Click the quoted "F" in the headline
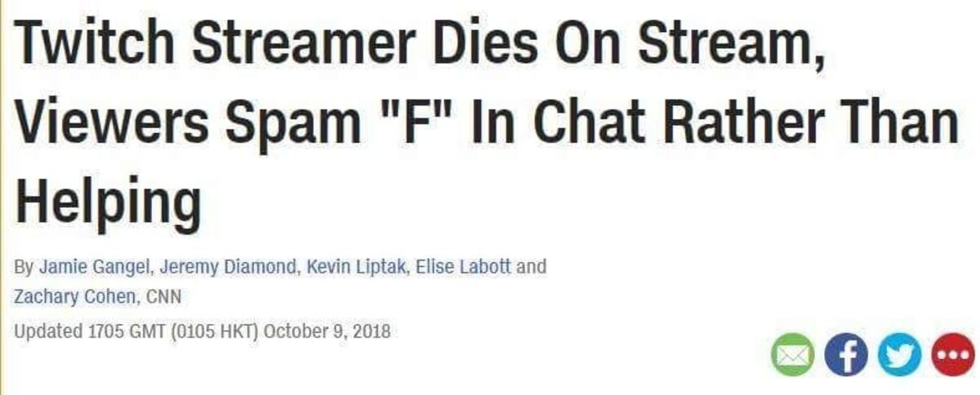Image resolution: width=980 pixels, height=395 pixels. click(432, 124)
